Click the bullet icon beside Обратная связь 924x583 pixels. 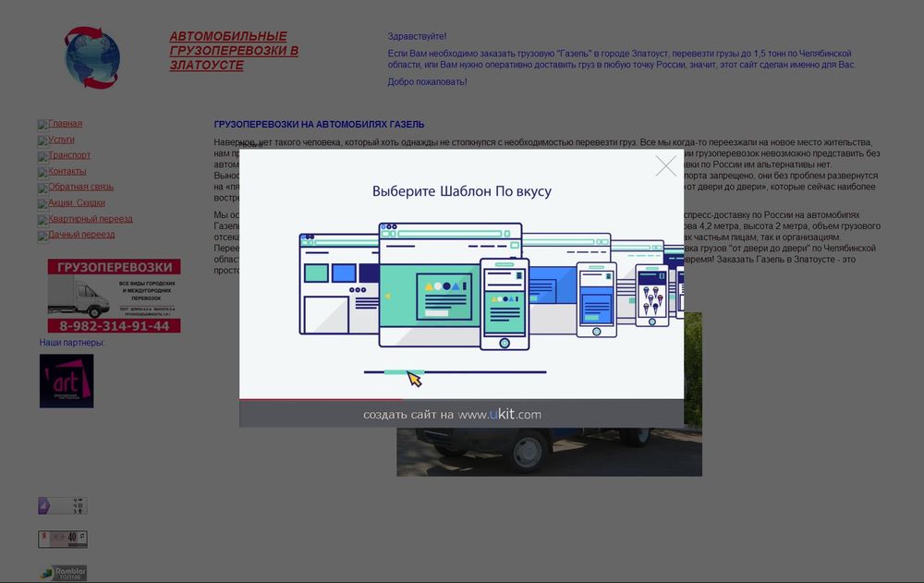(43, 188)
